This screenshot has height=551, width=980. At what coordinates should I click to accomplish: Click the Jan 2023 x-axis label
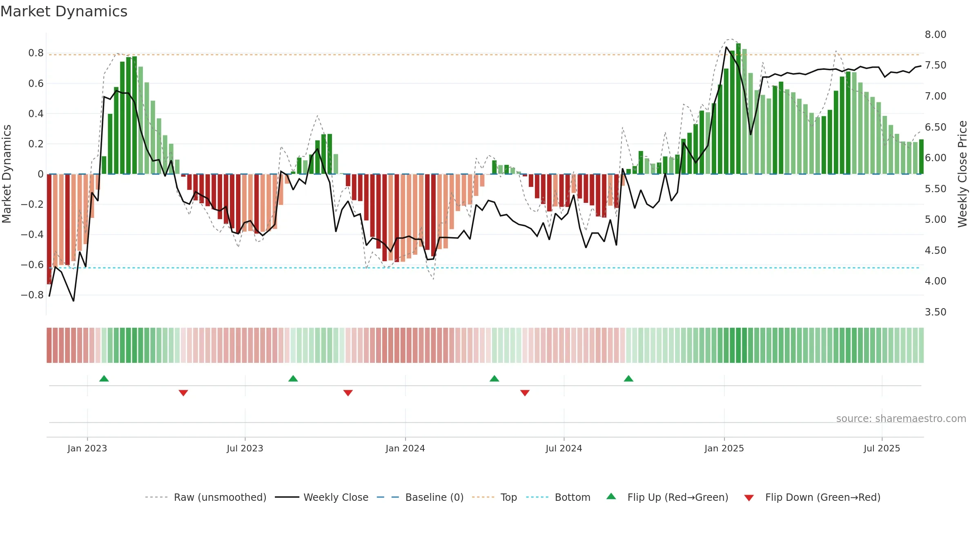point(87,448)
